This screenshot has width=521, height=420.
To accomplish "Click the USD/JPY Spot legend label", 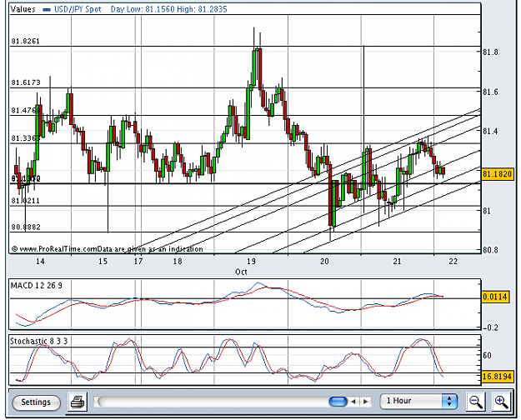I will tap(78, 9).
